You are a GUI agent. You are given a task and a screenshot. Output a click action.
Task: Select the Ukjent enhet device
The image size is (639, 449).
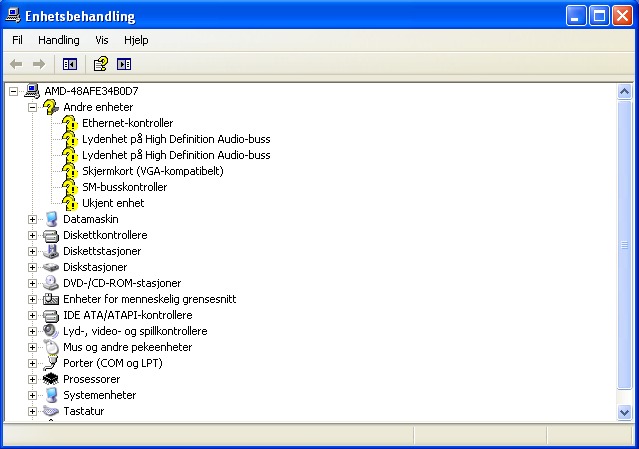point(113,203)
